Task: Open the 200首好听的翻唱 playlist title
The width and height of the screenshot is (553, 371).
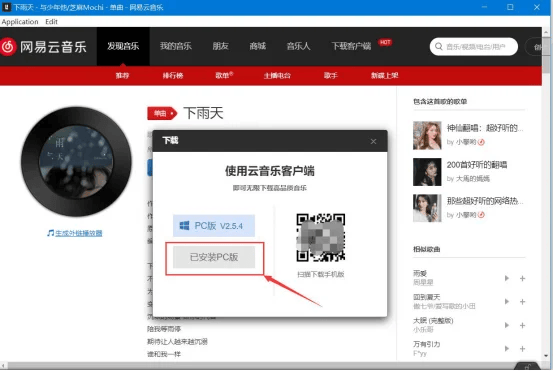Action: pos(477,165)
